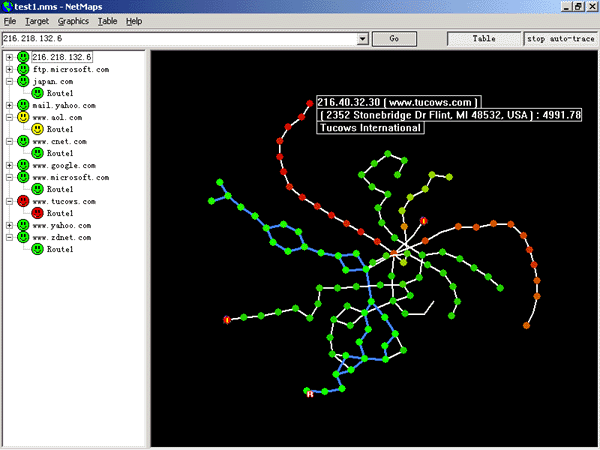Image resolution: width=600 pixels, height=450 pixels.
Task: Collapse the japan.com tree node
Action: [x=9, y=81]
